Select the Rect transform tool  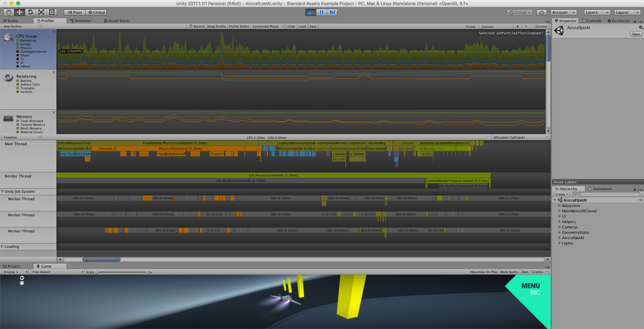click(x=52, y=12)
